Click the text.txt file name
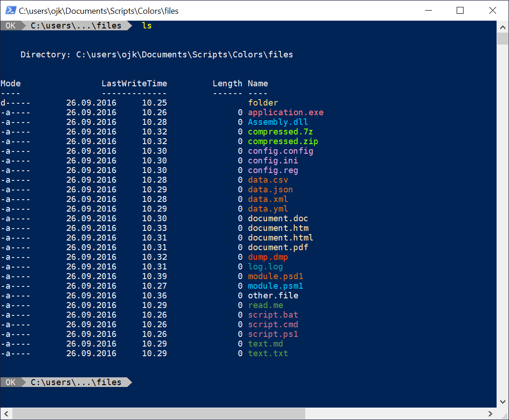The height and width of the screenshot is (420, 509). pyautogui.click(x=268, y=354)
